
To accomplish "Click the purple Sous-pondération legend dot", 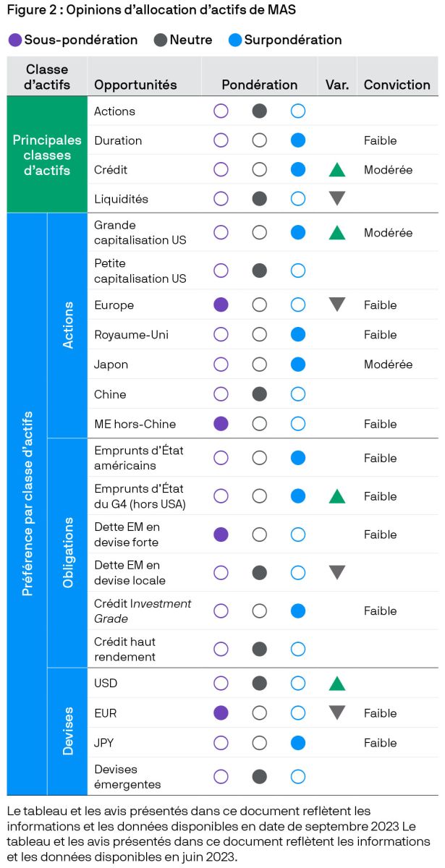I will click(15, 40).
